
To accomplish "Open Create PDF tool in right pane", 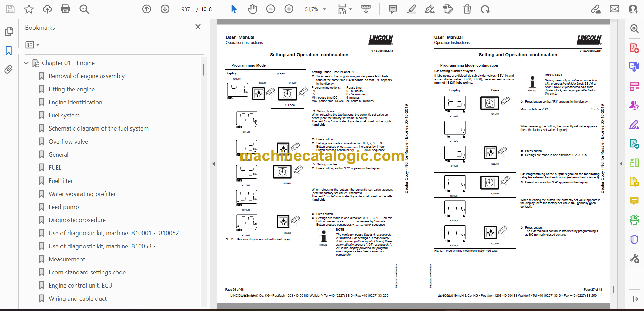I will click(634, 48).
